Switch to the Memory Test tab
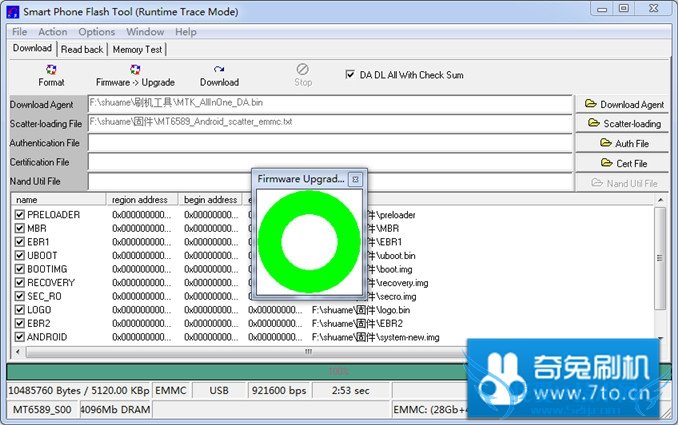The height and width of the screenshot is (425, 678). (x=137, y=49)
